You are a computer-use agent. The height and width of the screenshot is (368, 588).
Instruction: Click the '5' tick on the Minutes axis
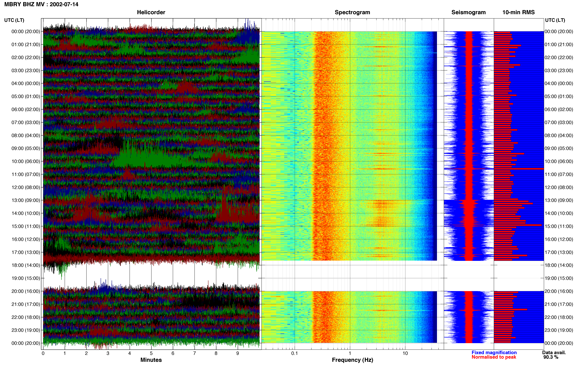(x=151, y=353)
